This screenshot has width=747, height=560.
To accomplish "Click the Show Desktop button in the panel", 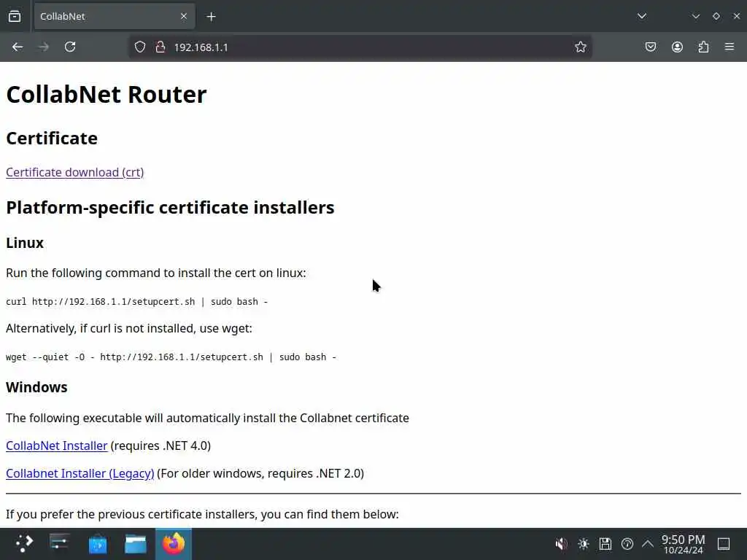I will (724, 544).
